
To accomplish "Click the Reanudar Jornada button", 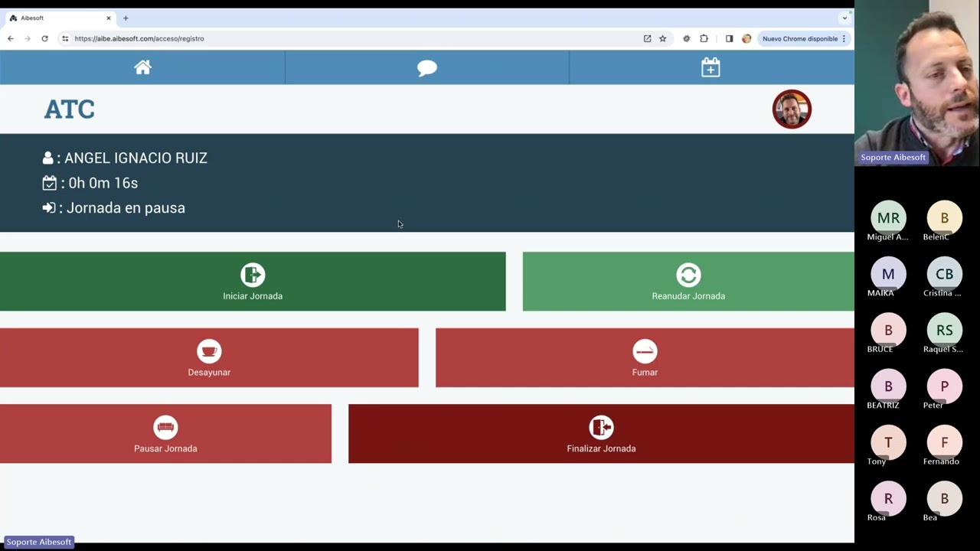I will (x=688, y=282).
